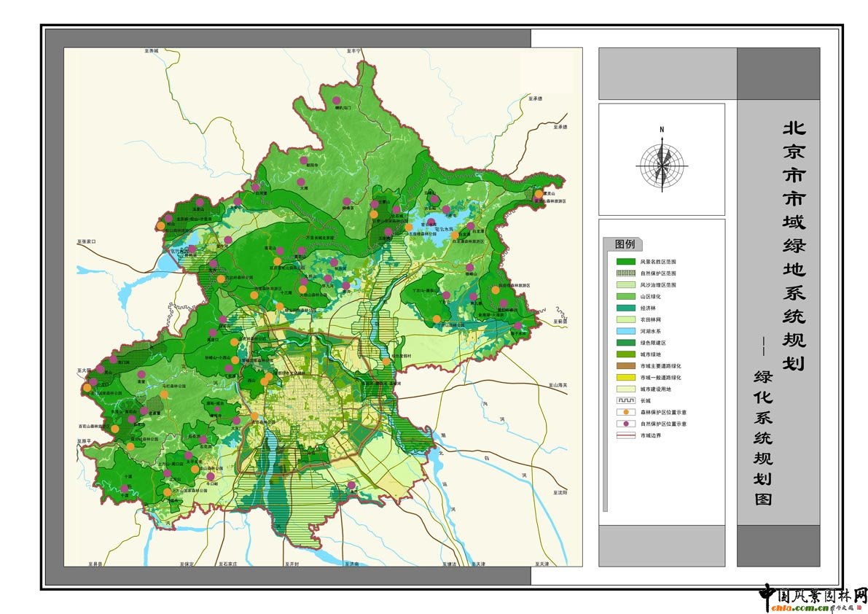Click the north arrow compass rose

[x=662, y=165]
